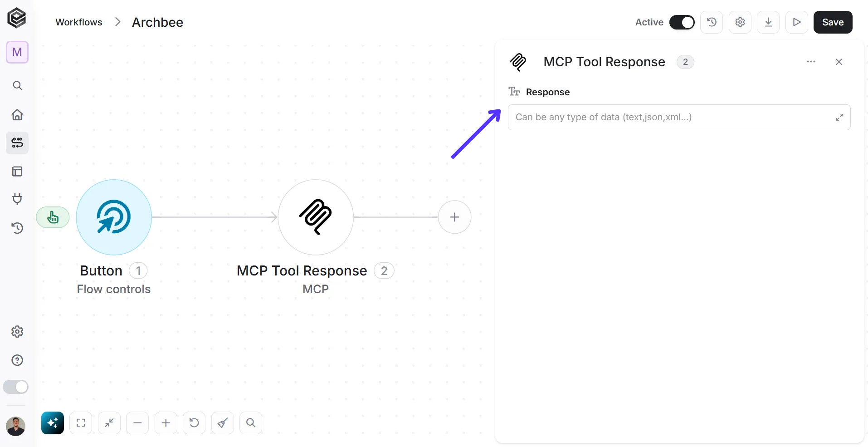Click the app logo in sidebar
868x447 pixels.
point(17,18)
